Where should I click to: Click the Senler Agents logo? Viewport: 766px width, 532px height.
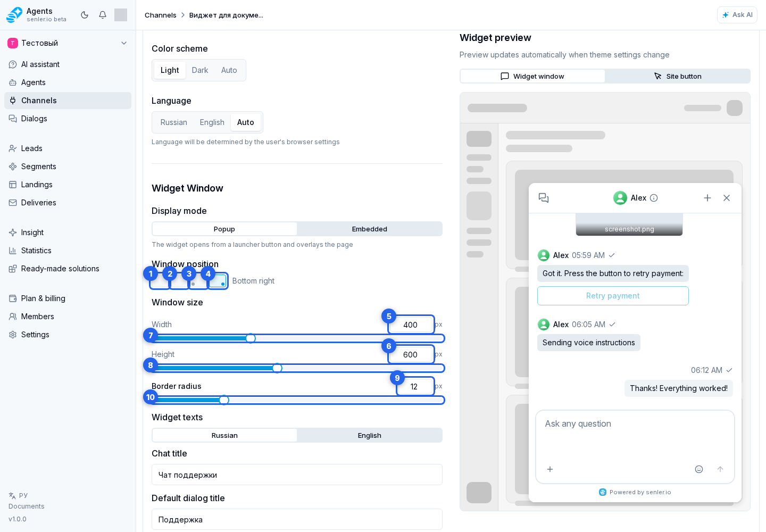pos(14,15)
